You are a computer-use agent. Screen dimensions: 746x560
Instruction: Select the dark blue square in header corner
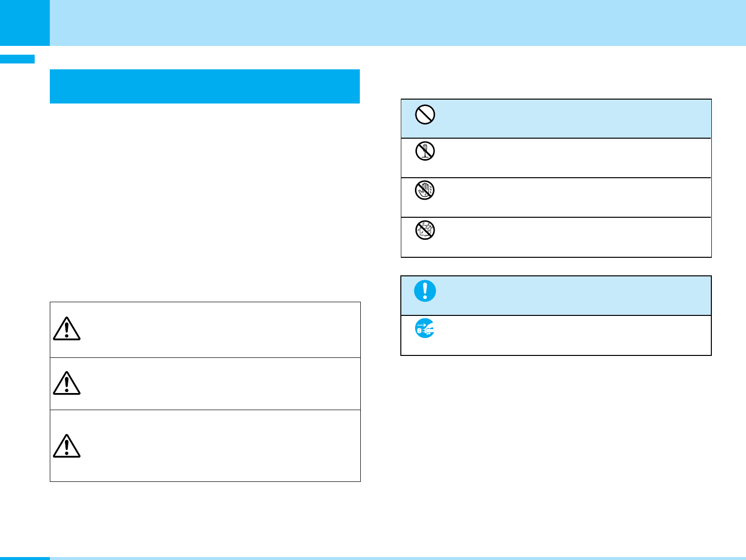coord(24,22)
